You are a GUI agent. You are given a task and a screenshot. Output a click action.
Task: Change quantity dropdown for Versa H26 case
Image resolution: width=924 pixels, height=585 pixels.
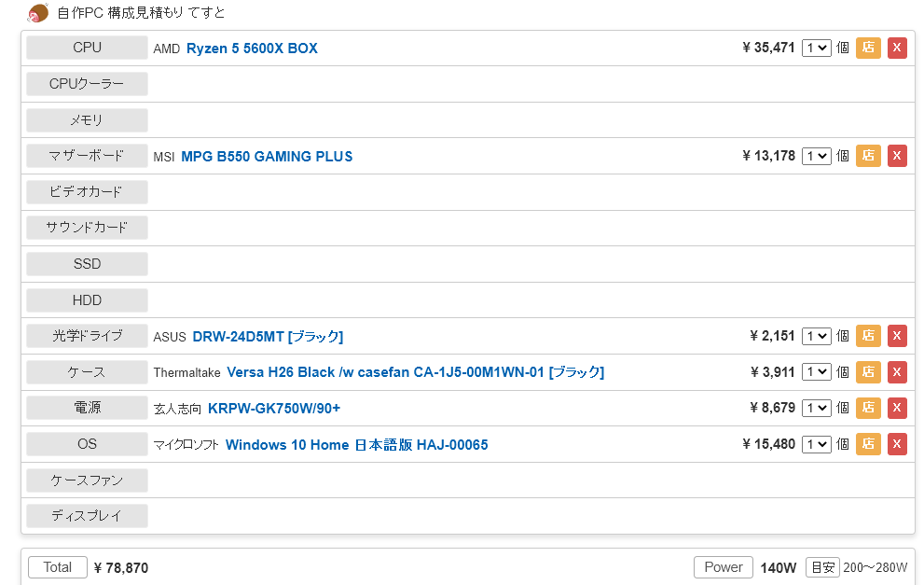click(x=816, y=372)
